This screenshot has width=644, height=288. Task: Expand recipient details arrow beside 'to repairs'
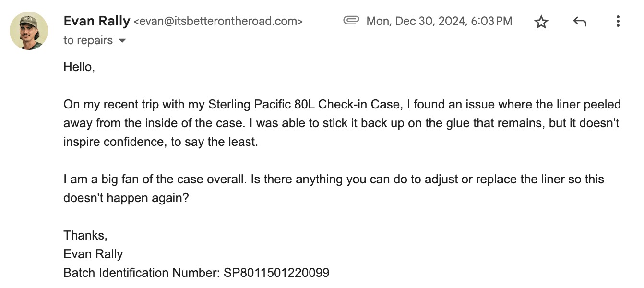pyautogui.click(x=122, y=41)
